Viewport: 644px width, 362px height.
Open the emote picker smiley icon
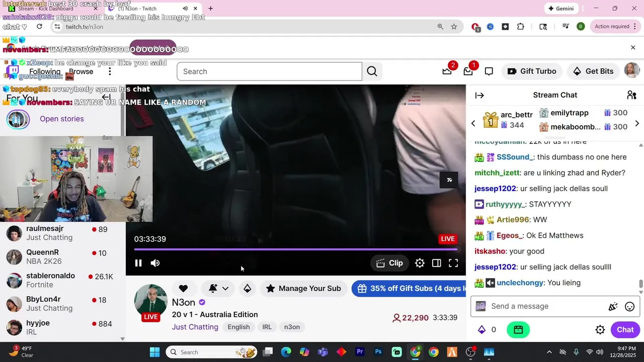[629, 307]
